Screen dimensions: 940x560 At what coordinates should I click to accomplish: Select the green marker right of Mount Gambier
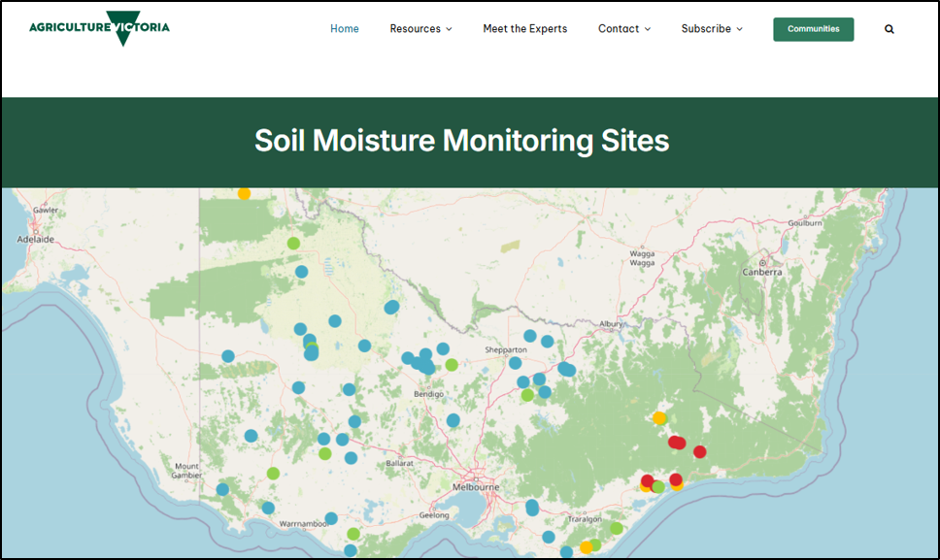(273, 474)
